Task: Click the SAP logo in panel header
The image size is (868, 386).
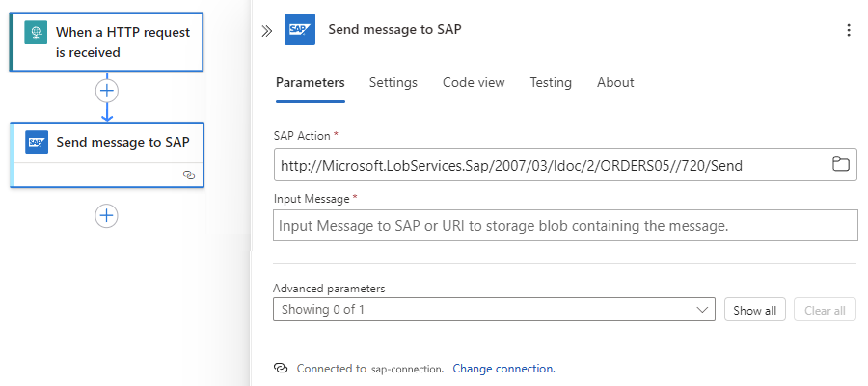Action: [300, 30]
